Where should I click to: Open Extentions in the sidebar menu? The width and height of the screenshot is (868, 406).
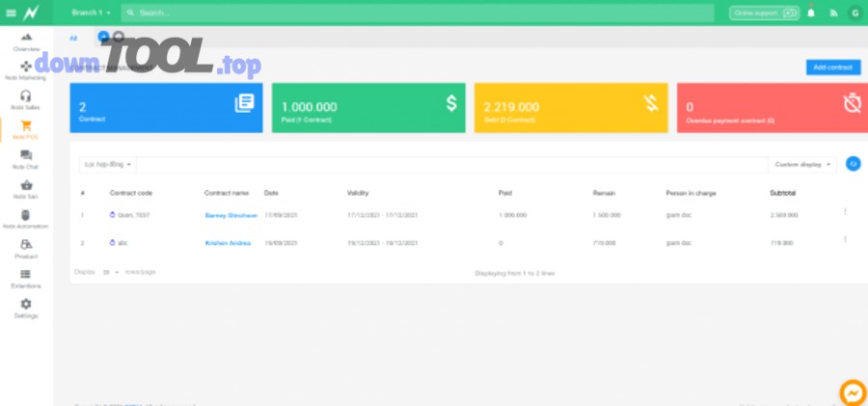[x=26, y=279]
